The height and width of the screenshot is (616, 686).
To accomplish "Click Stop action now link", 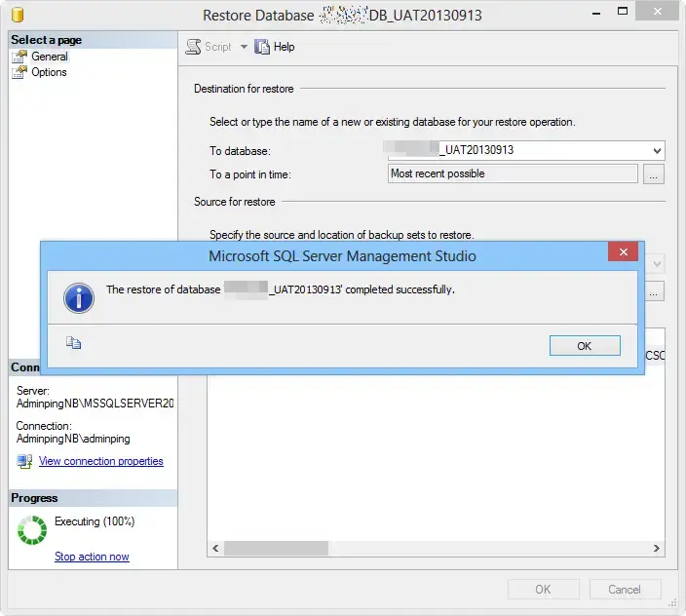I will pyautogui.click(x=92, y=557).
